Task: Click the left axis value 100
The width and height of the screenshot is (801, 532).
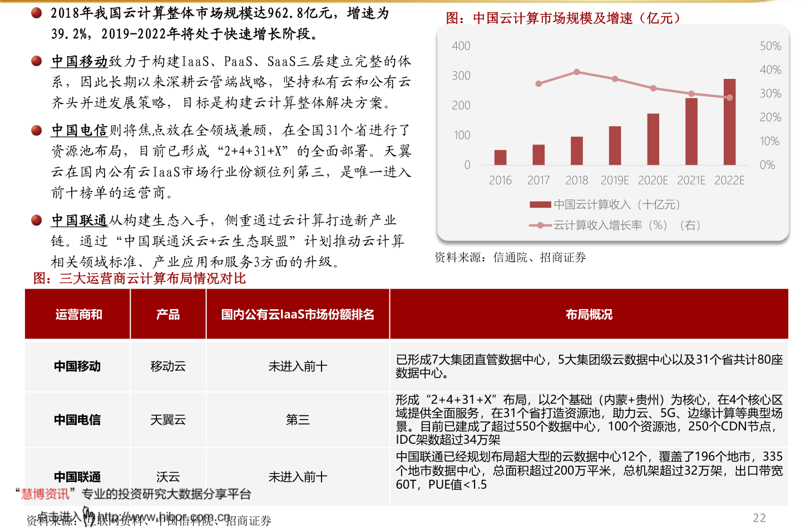Action: coord(462,135)
